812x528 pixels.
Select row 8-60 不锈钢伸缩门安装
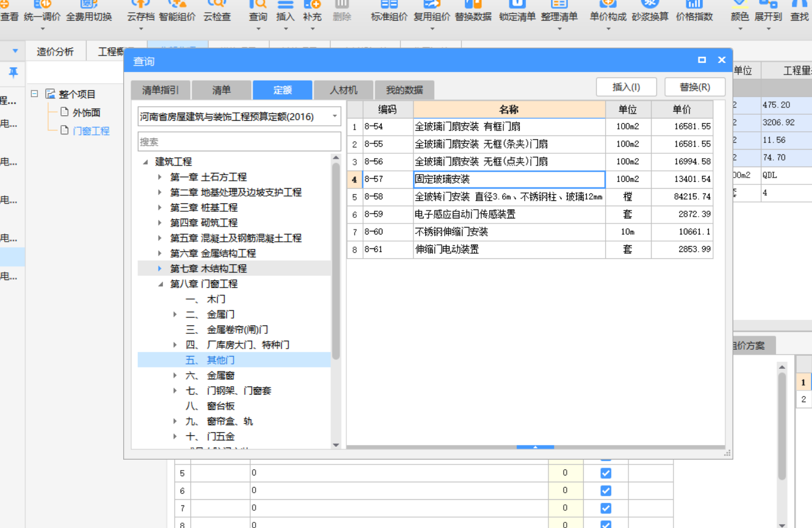point(530,232)
